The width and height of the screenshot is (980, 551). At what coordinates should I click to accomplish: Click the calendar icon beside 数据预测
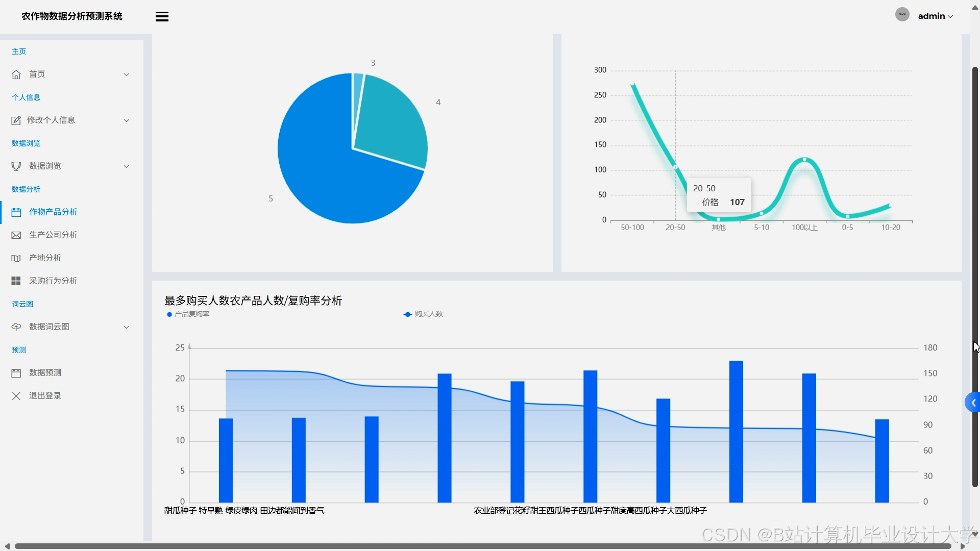(16, 372)
